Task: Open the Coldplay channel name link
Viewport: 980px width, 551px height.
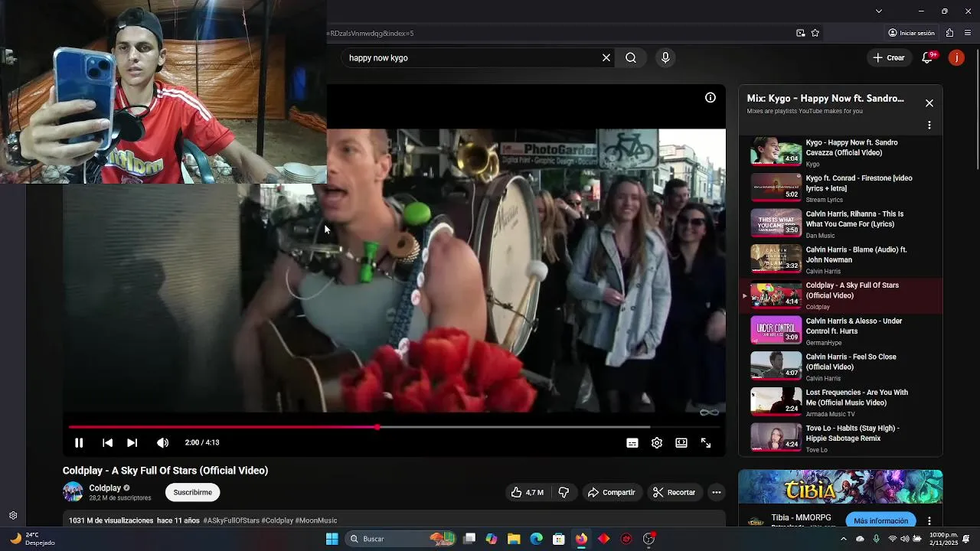Action: coord(105,487)
